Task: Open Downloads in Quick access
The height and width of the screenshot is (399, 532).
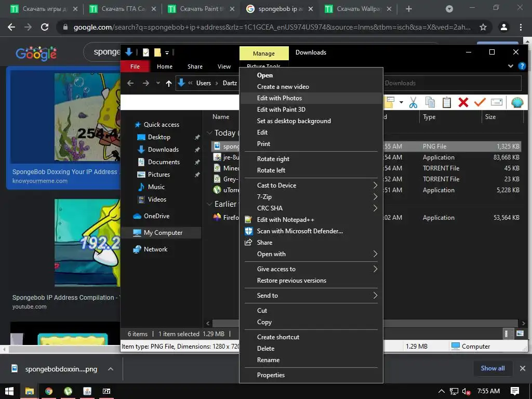Action: tap(163, 150)
